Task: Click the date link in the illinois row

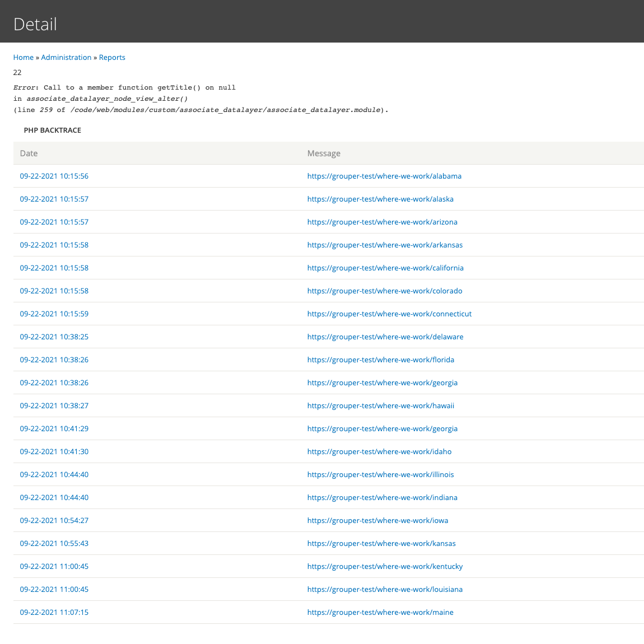Action: pyautogui.click(x=54, y=475)
